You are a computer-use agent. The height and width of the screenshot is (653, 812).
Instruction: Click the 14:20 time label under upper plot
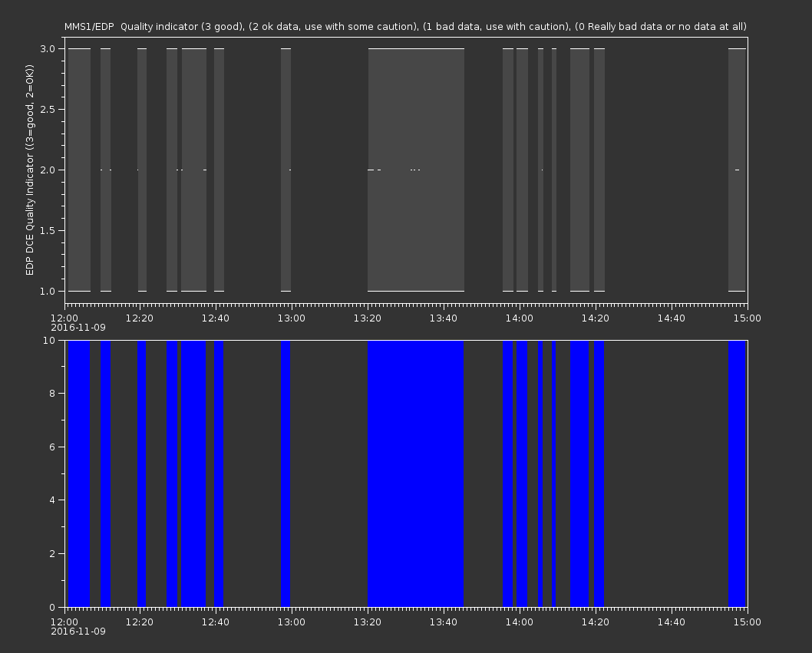(596, 318)
